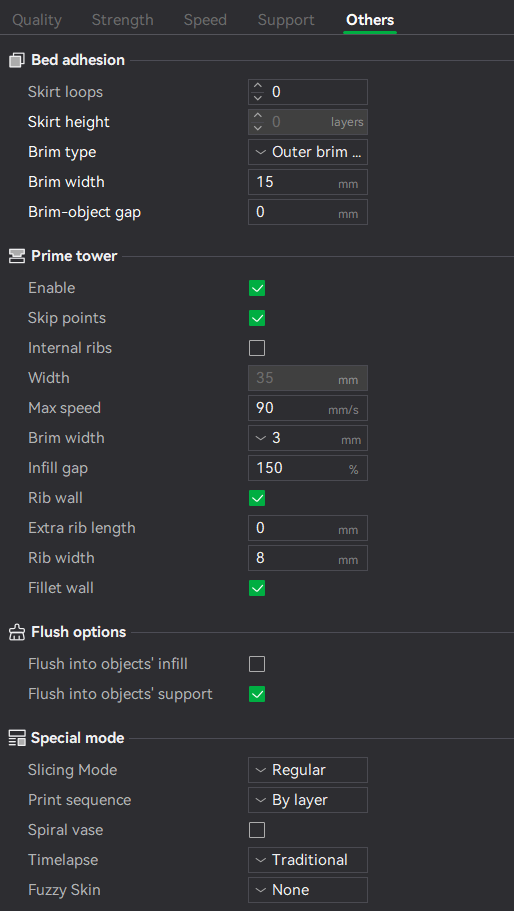Decrease Skirt loops with down arrow

click(x=258, y=98)
